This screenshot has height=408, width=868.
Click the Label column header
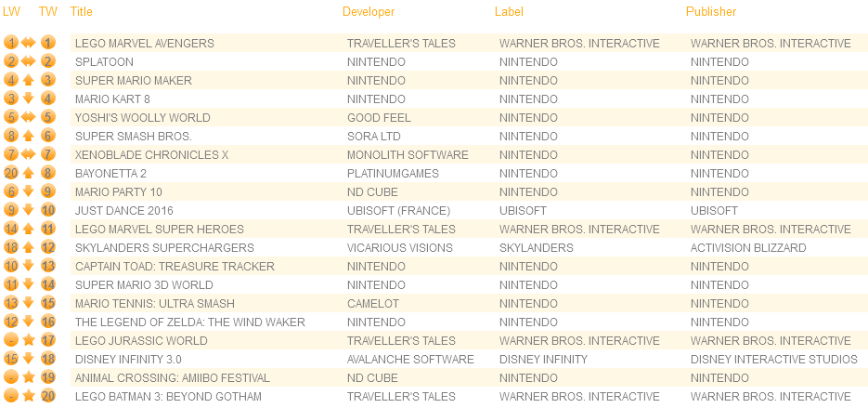click(509, 12)
